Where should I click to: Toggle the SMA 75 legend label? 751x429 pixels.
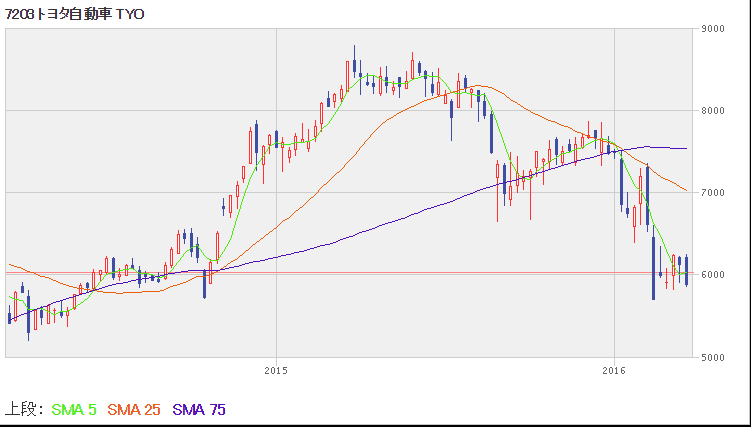[201, 409]
